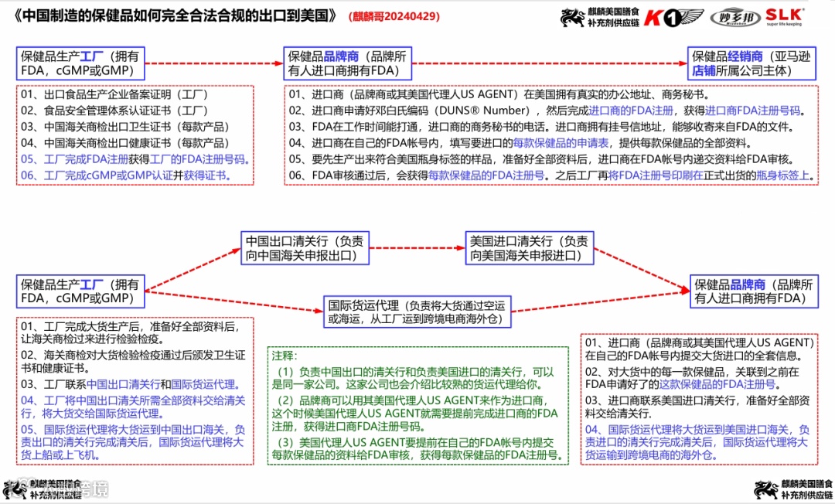Select blue line 04、工厂将中国出口清关所需全部资料交给清关行
This screenshot has width=835, height=504.
pyautogui.click(x=133, y=407)
